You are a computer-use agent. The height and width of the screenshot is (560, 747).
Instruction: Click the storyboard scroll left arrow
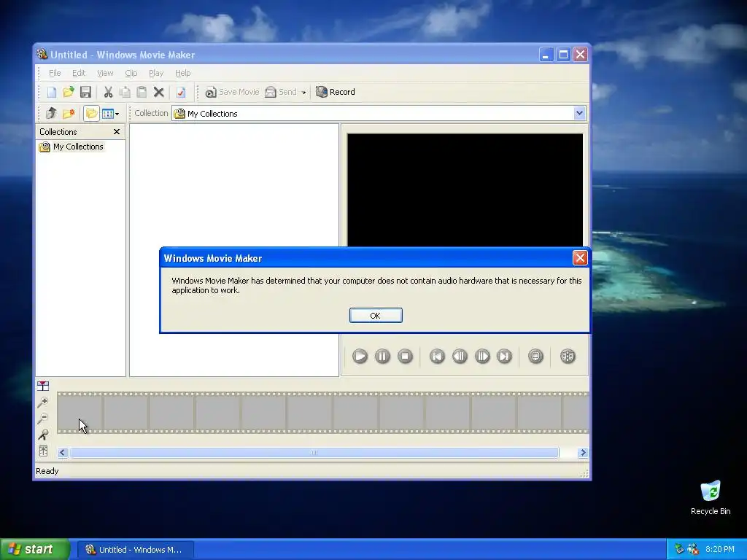click(63, 452)
